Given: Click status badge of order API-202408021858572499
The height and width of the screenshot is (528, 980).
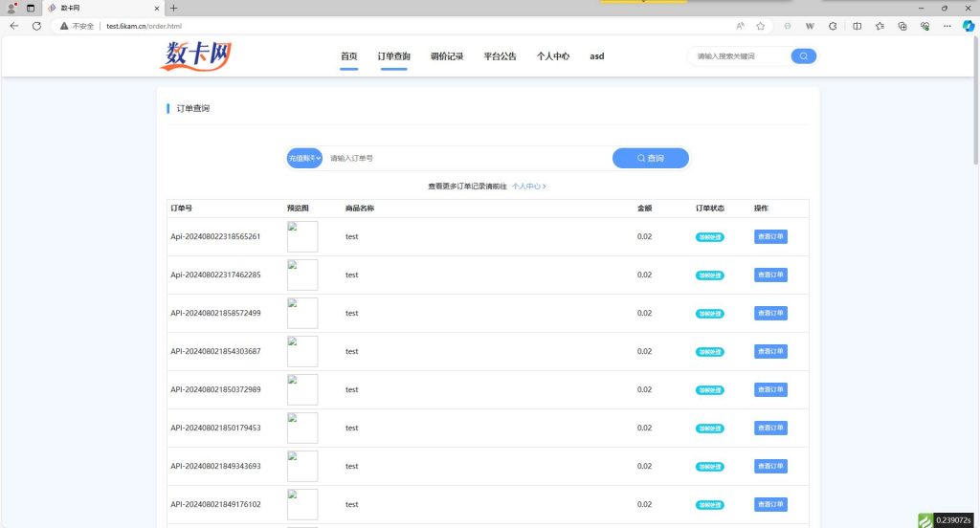Looking at the screenshot, I should (x=710, y=314).
